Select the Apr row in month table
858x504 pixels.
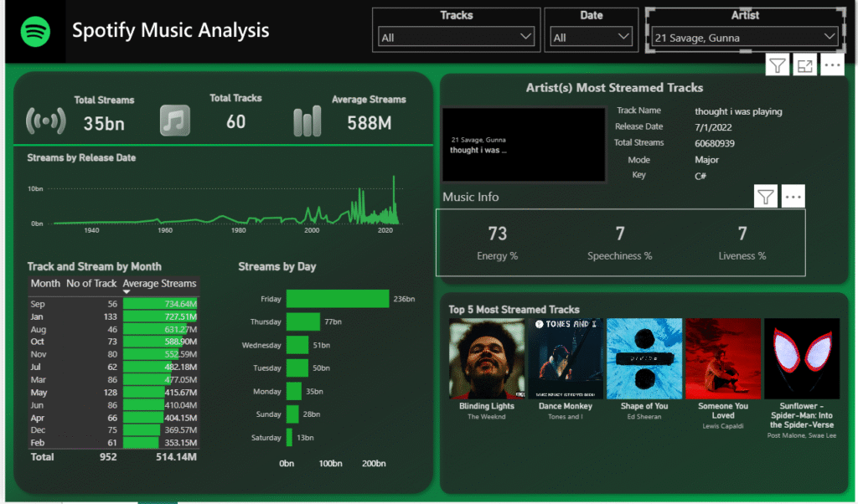pyautogui.click(x=113, y=418)
